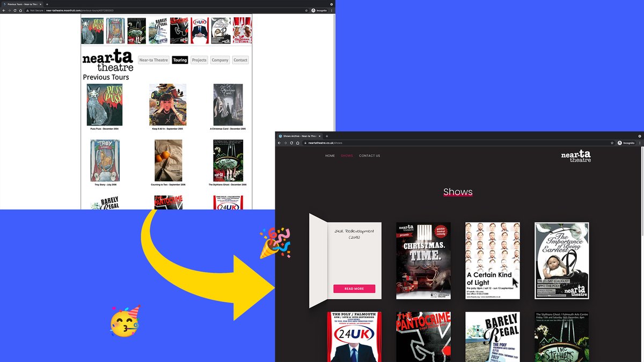Select the Shows Archive browser tab
Viewport: 644px width, 362px height.
pyautogui.click(x=299, y=136)
